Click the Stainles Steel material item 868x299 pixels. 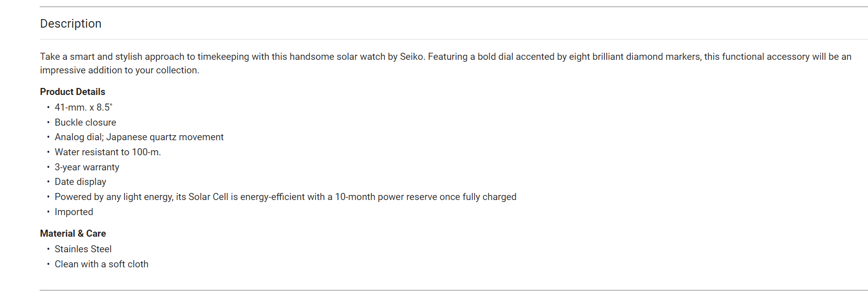(x=83, y=249)
